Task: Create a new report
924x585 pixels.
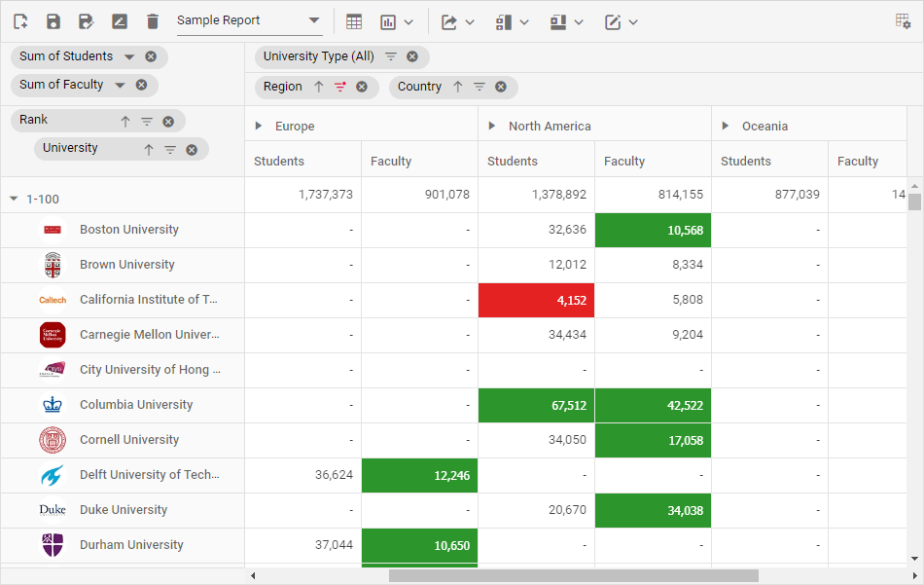Action: click(19, 20)
